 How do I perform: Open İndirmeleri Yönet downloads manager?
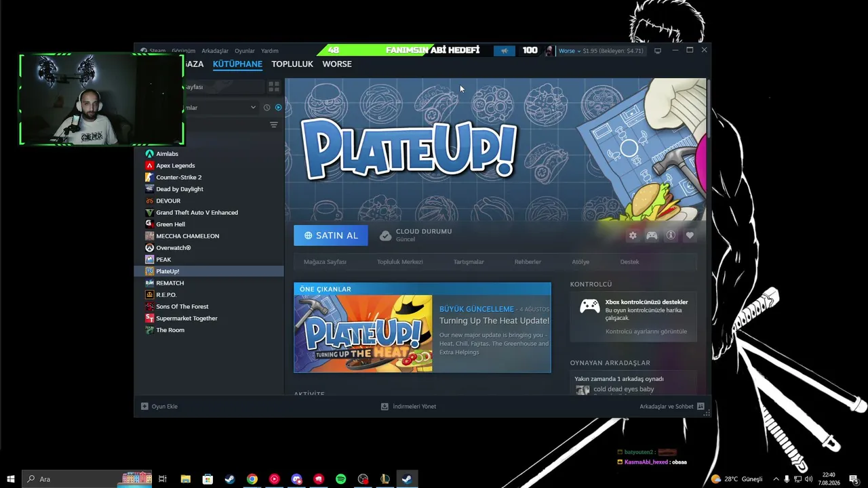coord(408,407)
